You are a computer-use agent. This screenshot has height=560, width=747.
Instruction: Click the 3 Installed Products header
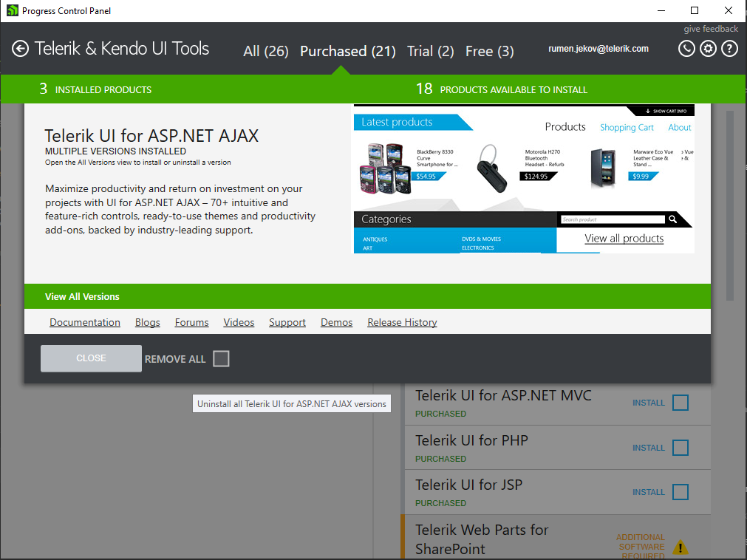pos(95,89)
